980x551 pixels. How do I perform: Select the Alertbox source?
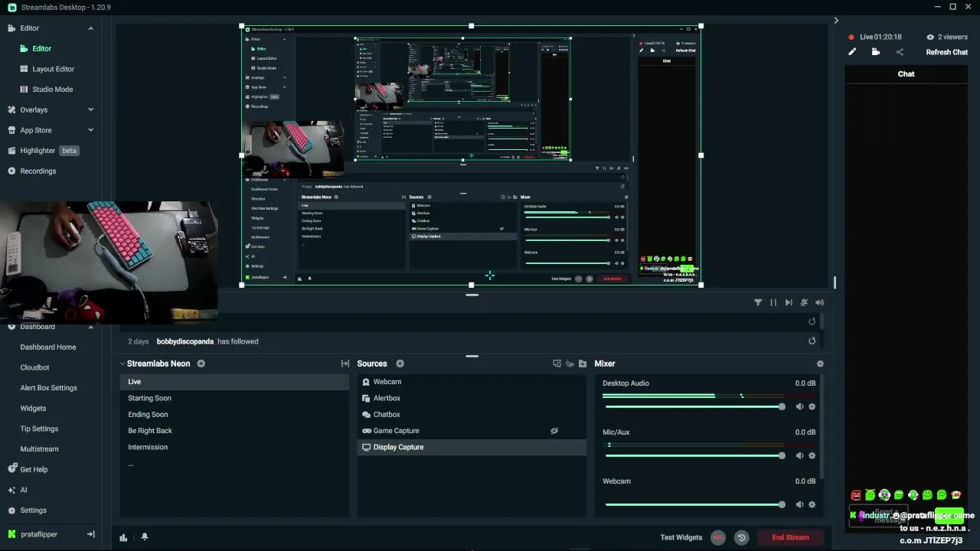click(472, 398)
